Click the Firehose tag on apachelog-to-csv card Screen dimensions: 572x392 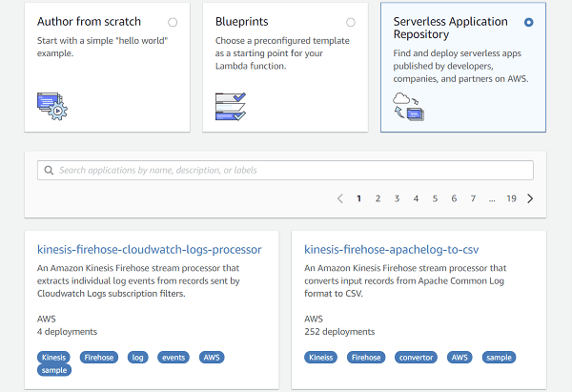[x=366, y=358]
